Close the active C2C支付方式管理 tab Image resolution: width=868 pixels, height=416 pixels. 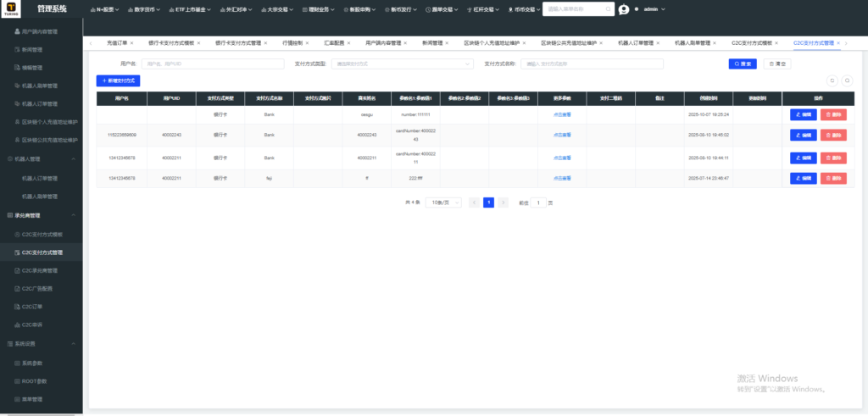[x=838, y=43]
